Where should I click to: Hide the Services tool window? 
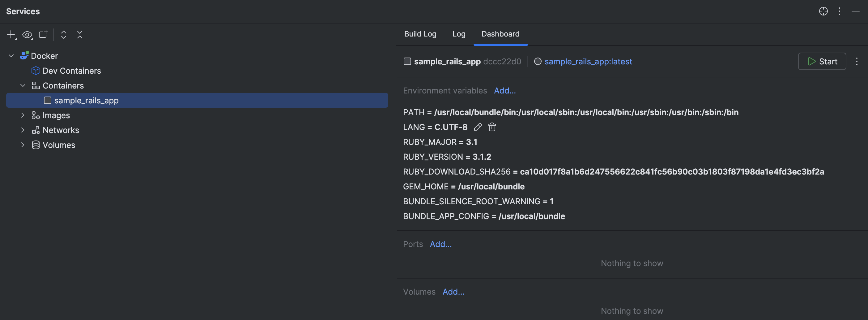click(x=856, y=11)
